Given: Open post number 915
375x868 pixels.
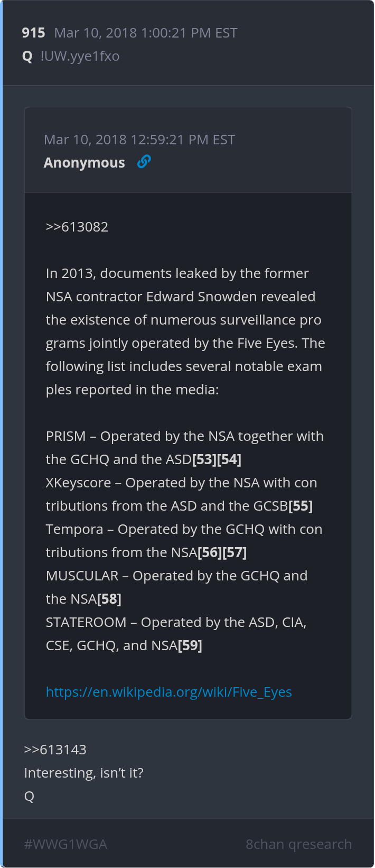Looking at the screenshot, I should tap(33, 33).
